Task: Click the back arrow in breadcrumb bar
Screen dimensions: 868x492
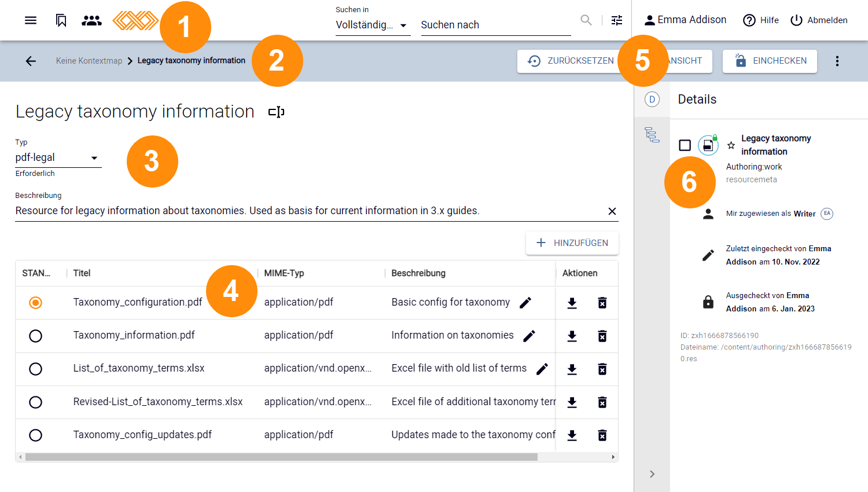Action: [x=31, y=61]
